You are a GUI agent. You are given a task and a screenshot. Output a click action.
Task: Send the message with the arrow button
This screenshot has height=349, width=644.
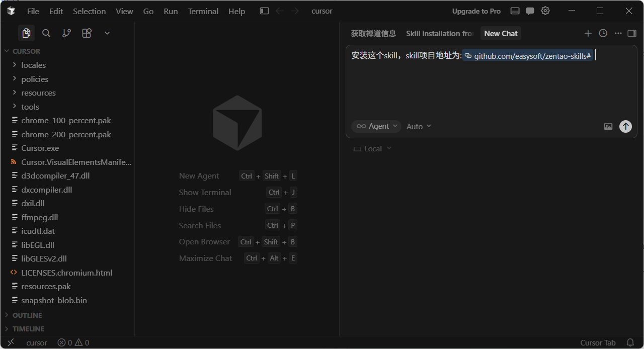pos(625,126)
